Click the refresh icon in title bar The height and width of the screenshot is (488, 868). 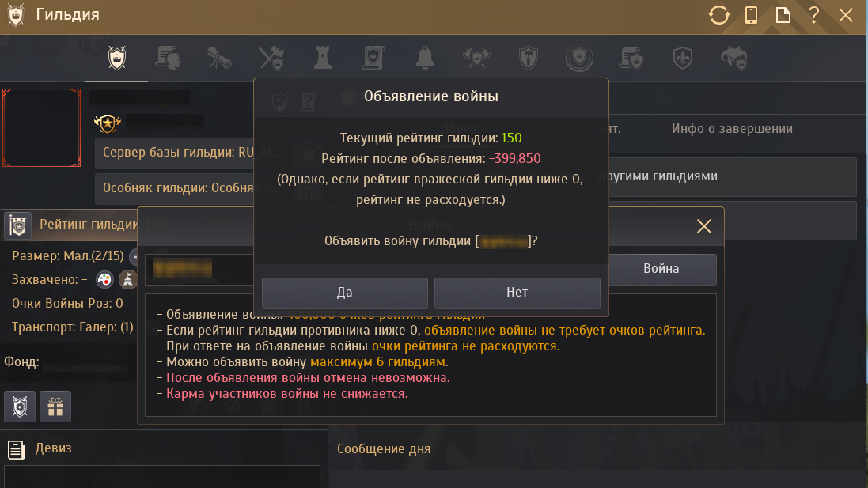point(719,15)
